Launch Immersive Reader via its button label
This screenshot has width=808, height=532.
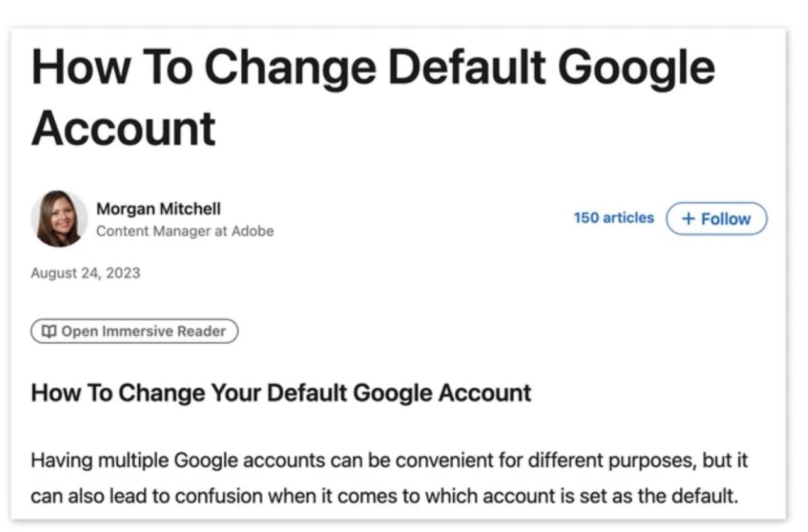tap(143, 331)
